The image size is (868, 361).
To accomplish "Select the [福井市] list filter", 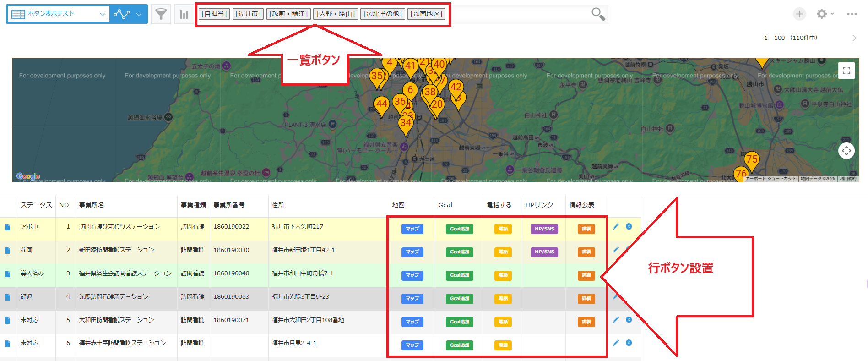I will 248,14.
